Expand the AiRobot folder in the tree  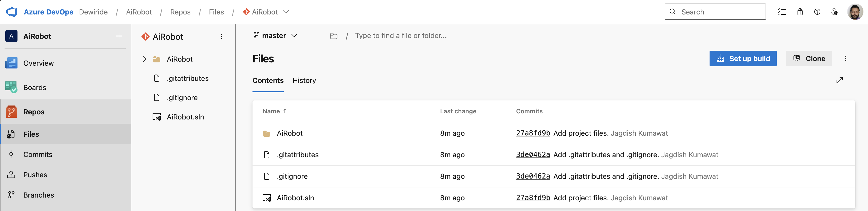[144, 59]
